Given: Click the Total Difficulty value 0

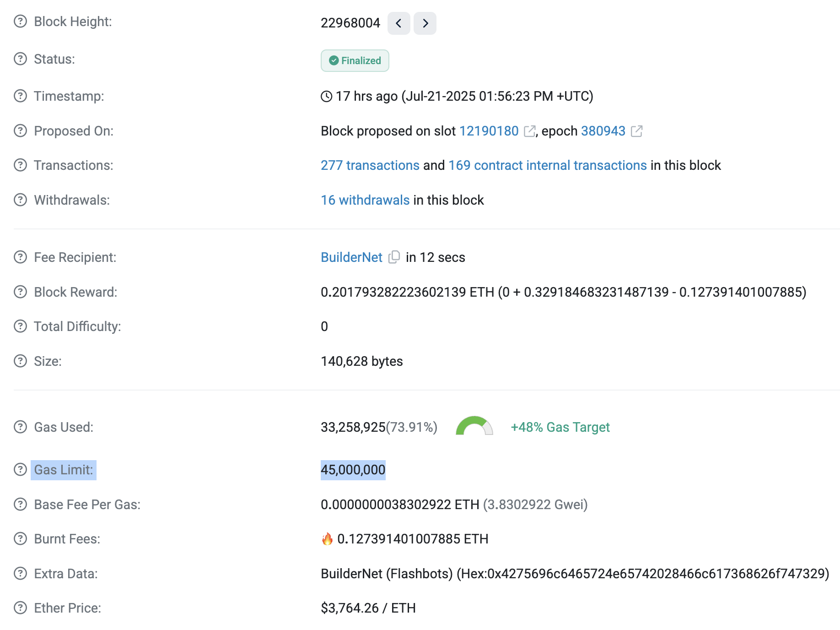Looking at the screenshot, I should (324, 326).
